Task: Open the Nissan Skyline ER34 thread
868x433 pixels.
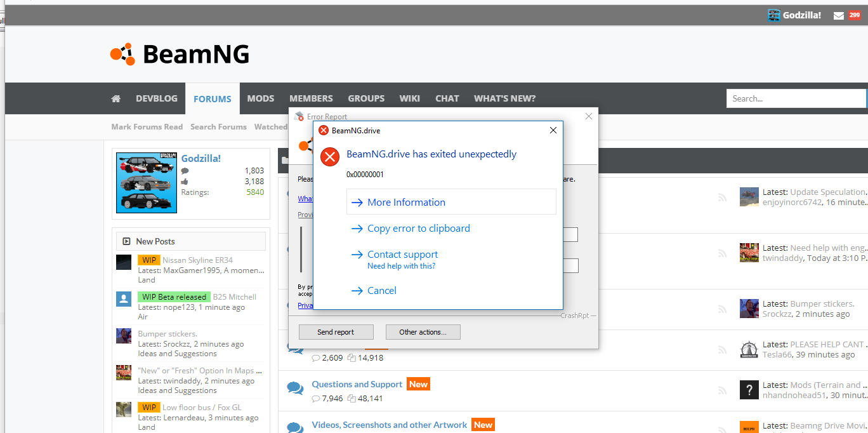Action: [197, 260]
